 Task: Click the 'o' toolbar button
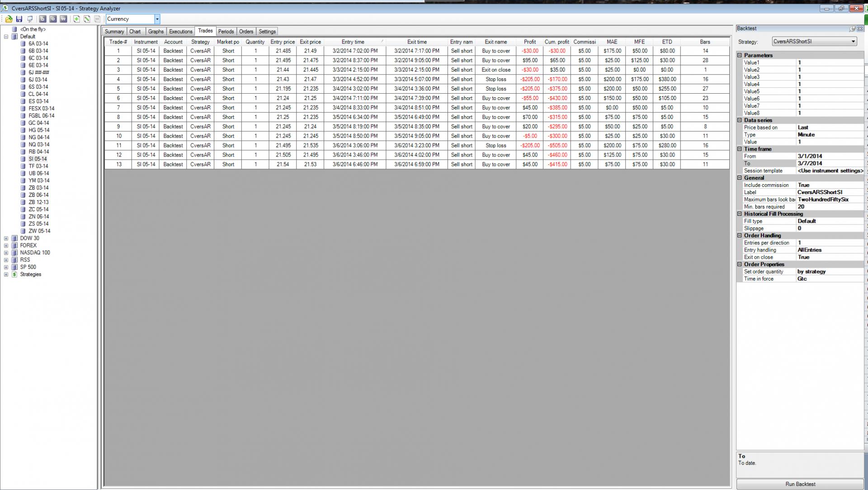point(53,19)
